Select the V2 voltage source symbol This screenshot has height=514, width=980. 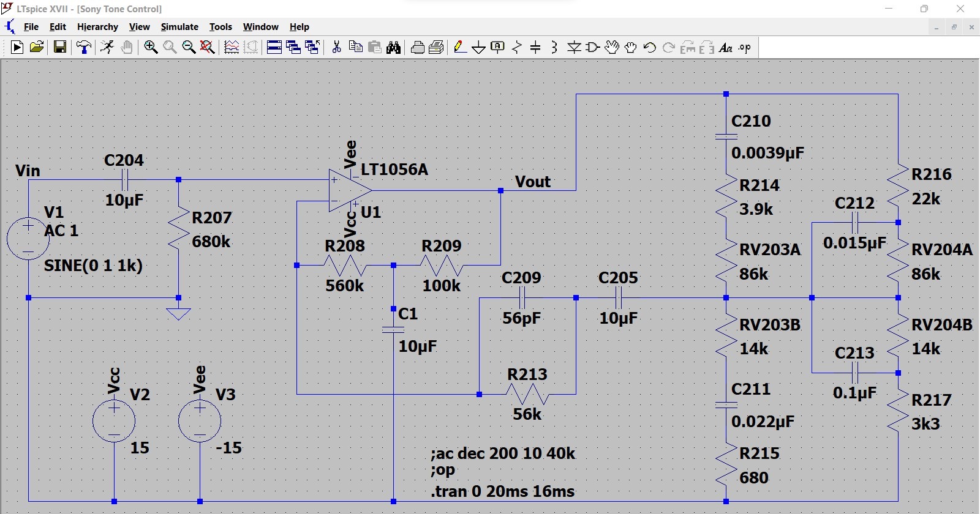coord(114,421)
